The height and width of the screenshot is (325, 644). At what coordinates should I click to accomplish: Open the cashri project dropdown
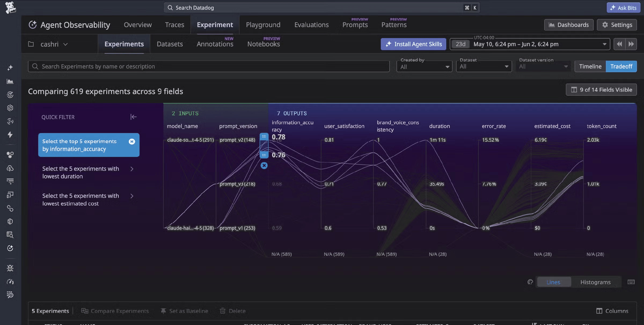54,44
